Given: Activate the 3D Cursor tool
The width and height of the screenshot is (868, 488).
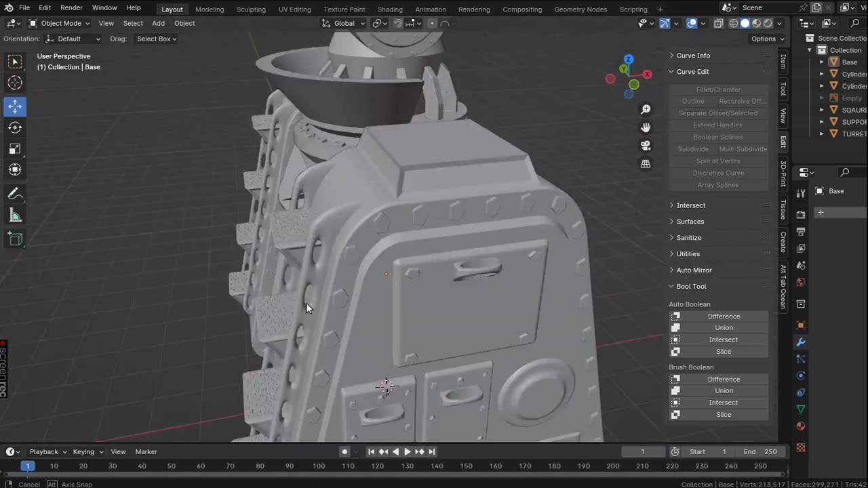Looking at the screenshot, I should click(15, 83).
